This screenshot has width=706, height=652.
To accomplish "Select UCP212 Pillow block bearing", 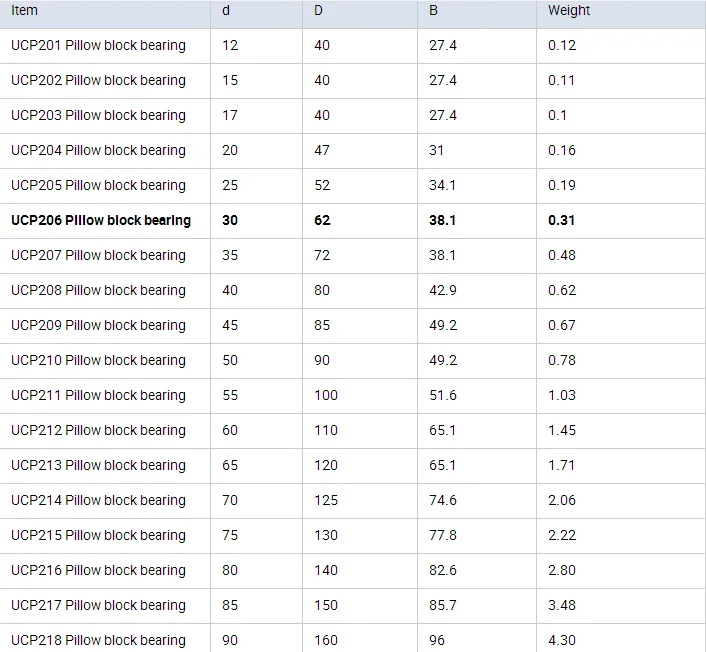I will pos(98,430).
